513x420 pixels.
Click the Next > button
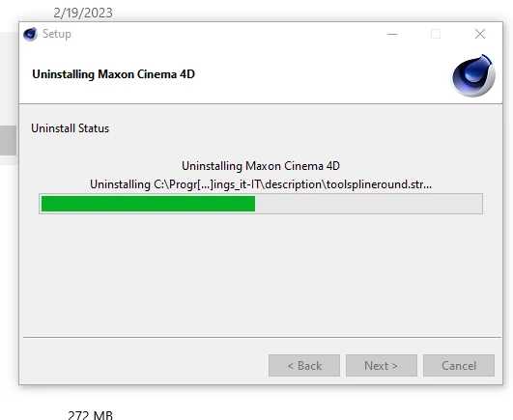pos(382,365)
